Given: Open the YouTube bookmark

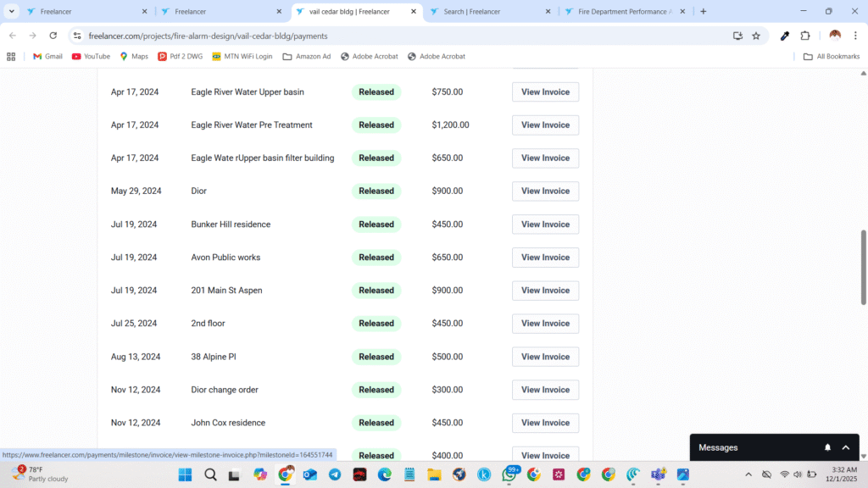Looking at the screenshot, I should point(91,57).
